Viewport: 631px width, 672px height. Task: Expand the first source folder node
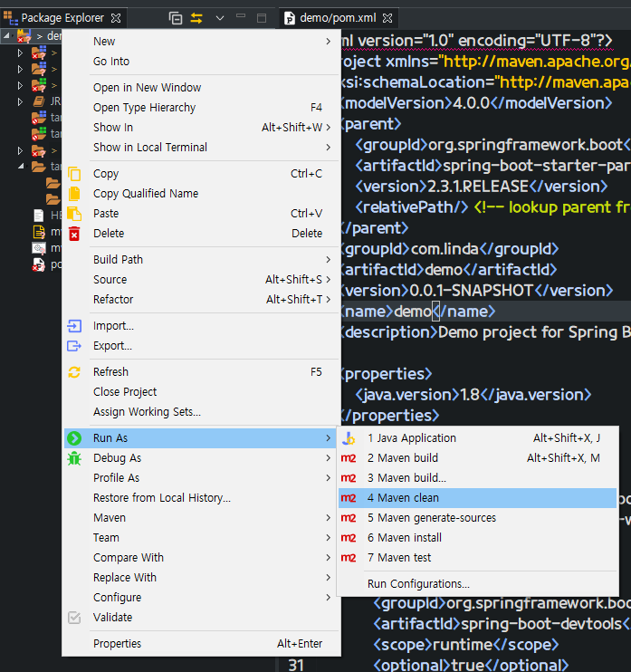click(20, 53)
